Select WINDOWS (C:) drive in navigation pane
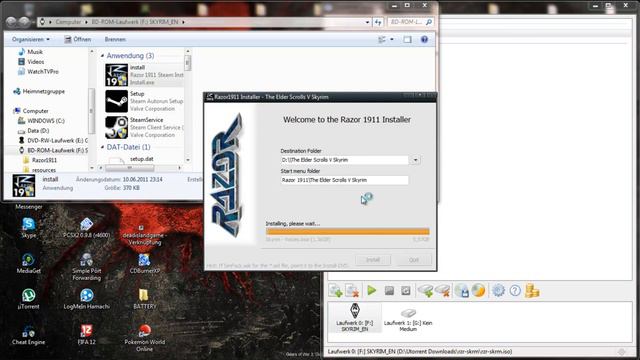This screenshot has height=360, width=640. [41, 121]
